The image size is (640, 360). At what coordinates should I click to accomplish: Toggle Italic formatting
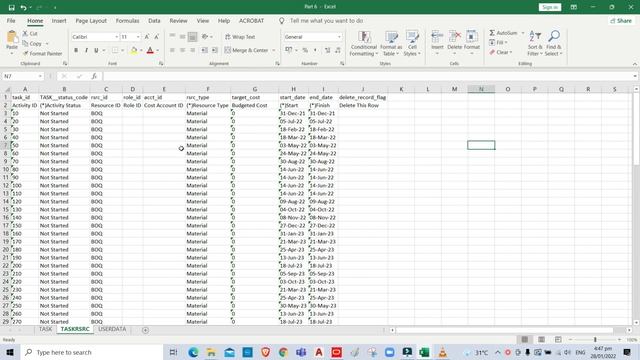pyautogui.click(x=86, y=50)
